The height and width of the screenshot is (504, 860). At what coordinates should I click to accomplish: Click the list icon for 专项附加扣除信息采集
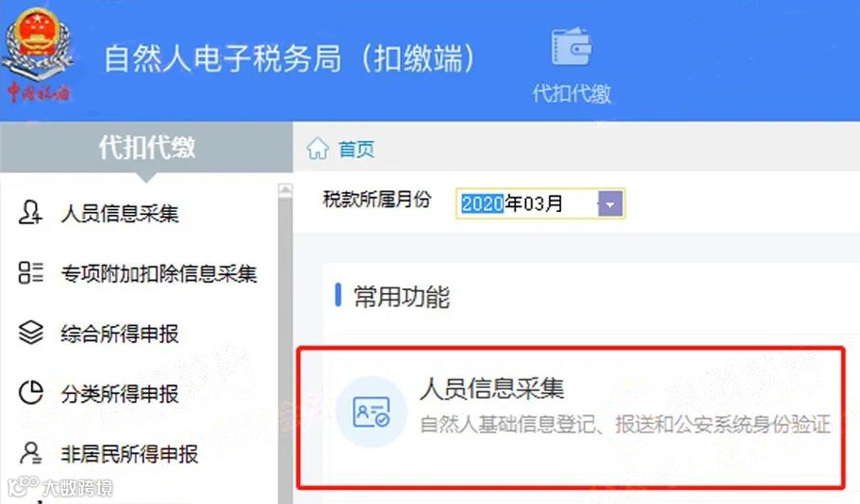[31, 272]
